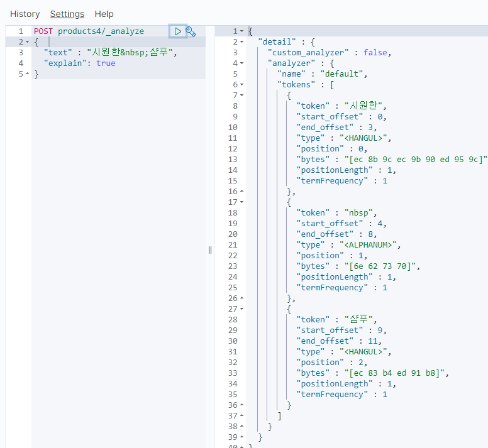Click the "text" value in request editor
The height and width of the screenshot is (448, 488).
click(x=131, y=53)
